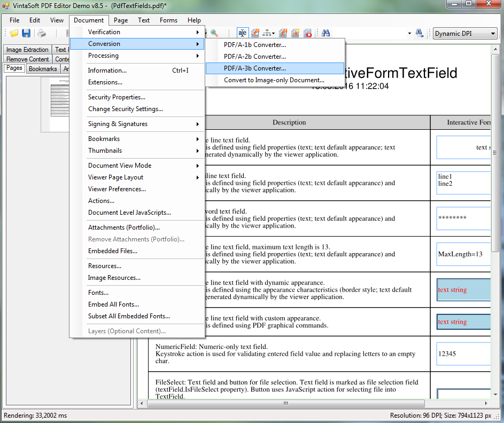
Task: Click the vertical scrollbar up arrow
Action: [495, 49]
